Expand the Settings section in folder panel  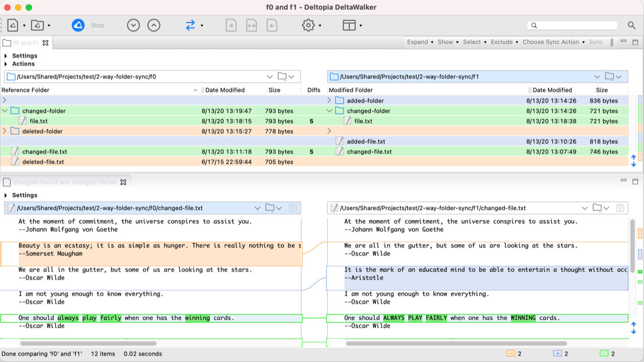point(6,56)
